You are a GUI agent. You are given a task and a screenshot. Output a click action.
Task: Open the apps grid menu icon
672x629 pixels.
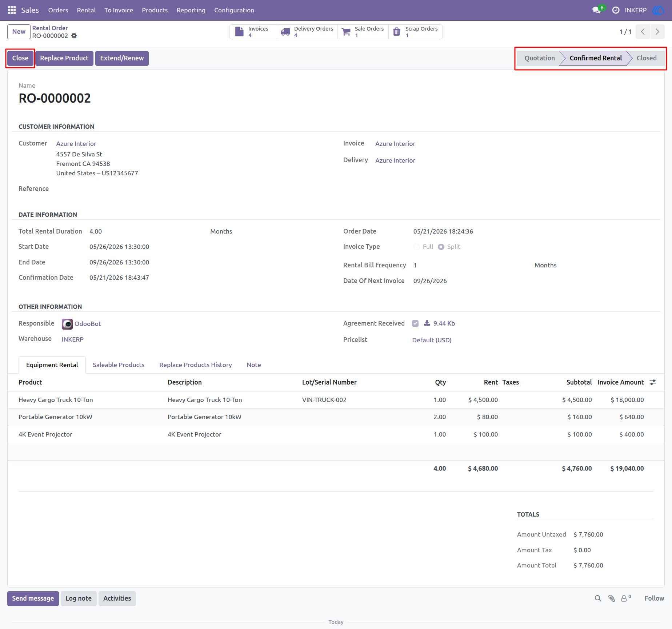(12, 10)
